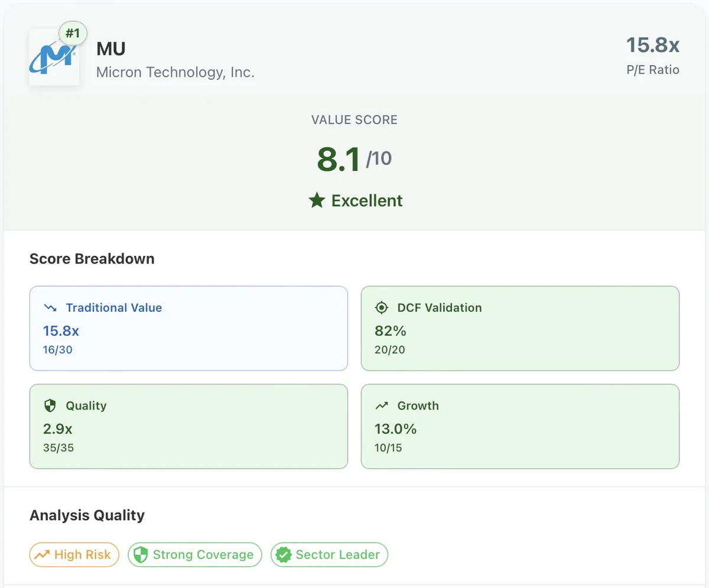Click the #1 rank badge

pos(73,34)
